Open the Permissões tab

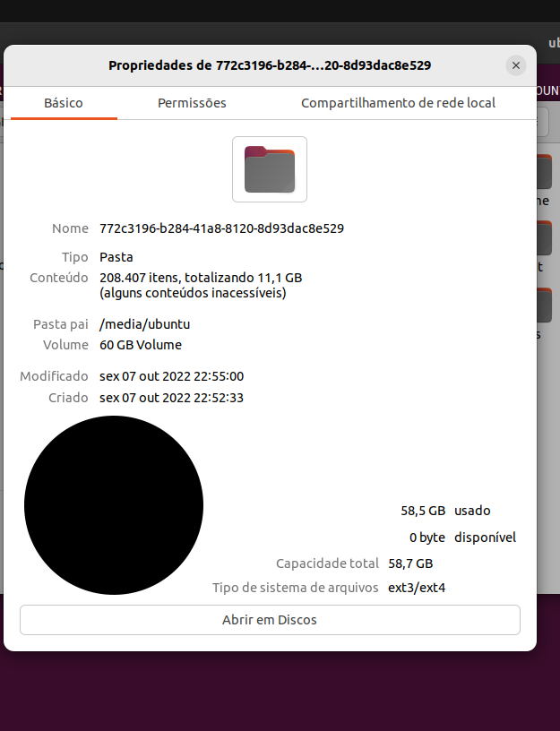point(192,103)
